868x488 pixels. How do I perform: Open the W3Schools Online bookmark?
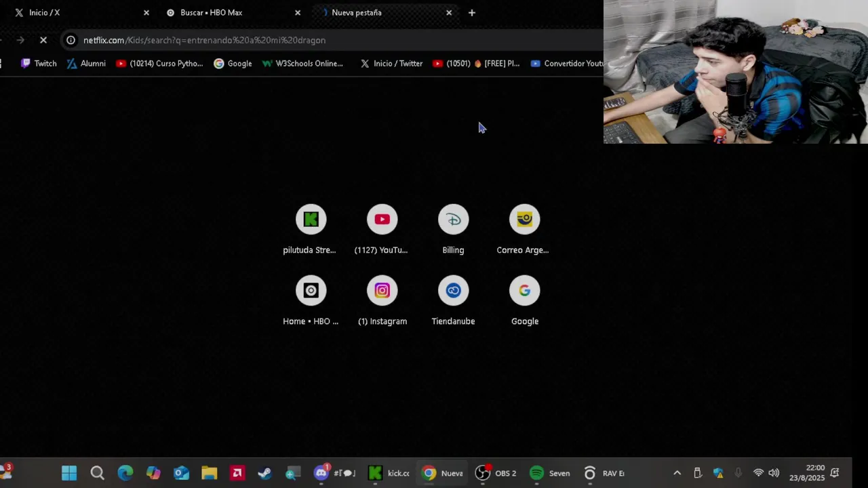[302, 63]
